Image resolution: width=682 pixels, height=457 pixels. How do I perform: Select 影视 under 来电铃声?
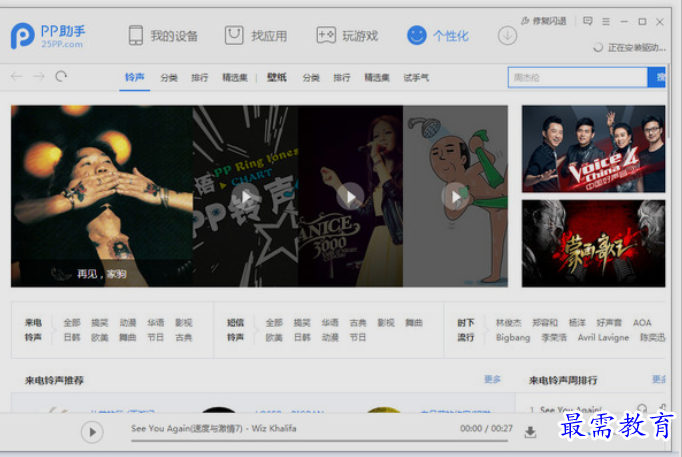pyautogui.click(x=184, y=323)
